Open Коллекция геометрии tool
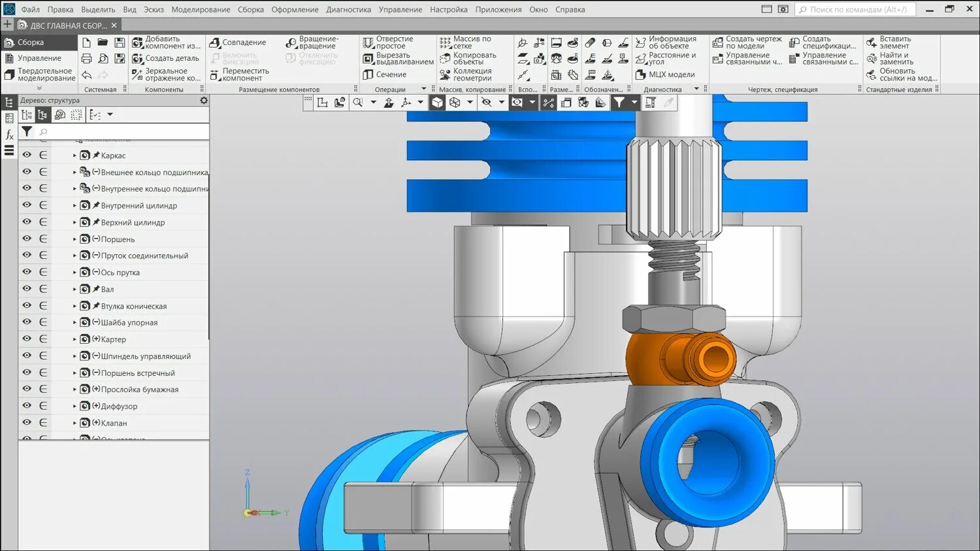Screen dimensions: 980x551 pos(465,75)
